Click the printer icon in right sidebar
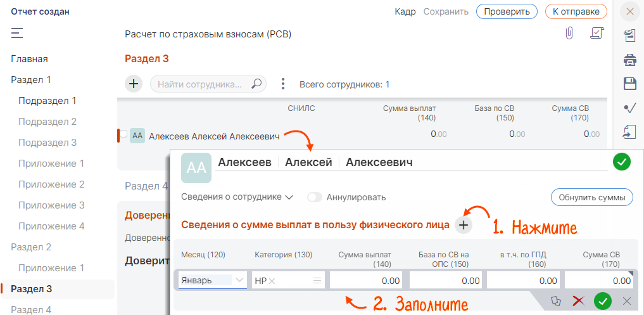This screenshot has height=315, width=644. [629, 60]
